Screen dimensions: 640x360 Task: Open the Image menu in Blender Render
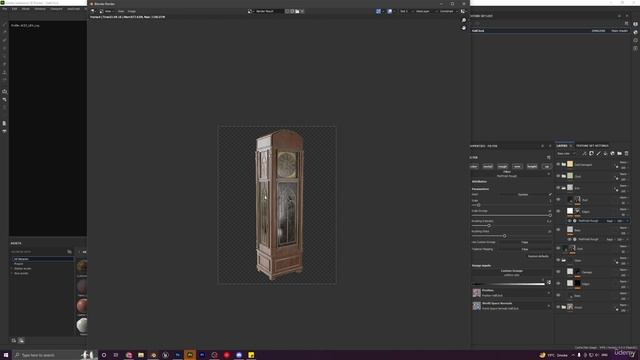(131, 11)
